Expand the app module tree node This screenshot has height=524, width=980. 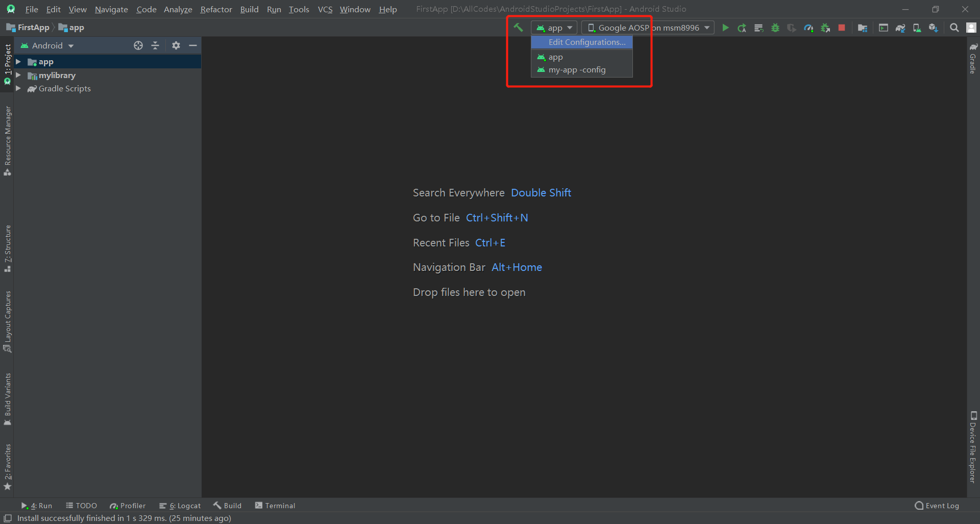click(18, 62)
